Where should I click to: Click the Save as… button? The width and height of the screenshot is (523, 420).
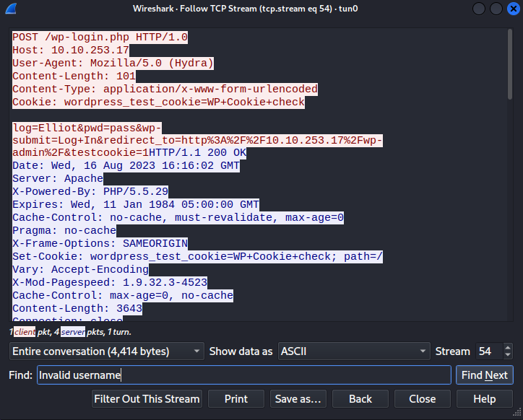298,399
